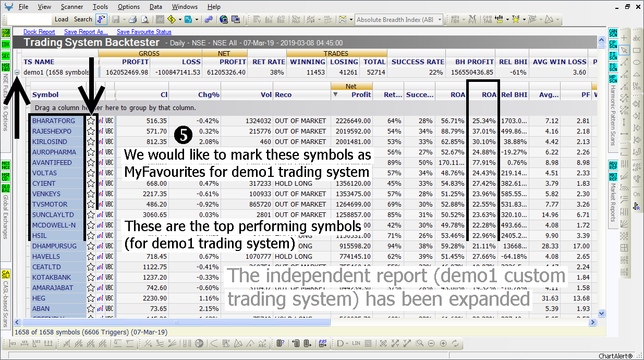Select the TS SCN scan icon
Viewport: 644px width, 360px height.
pyautogui.click(x=613, y=67)
